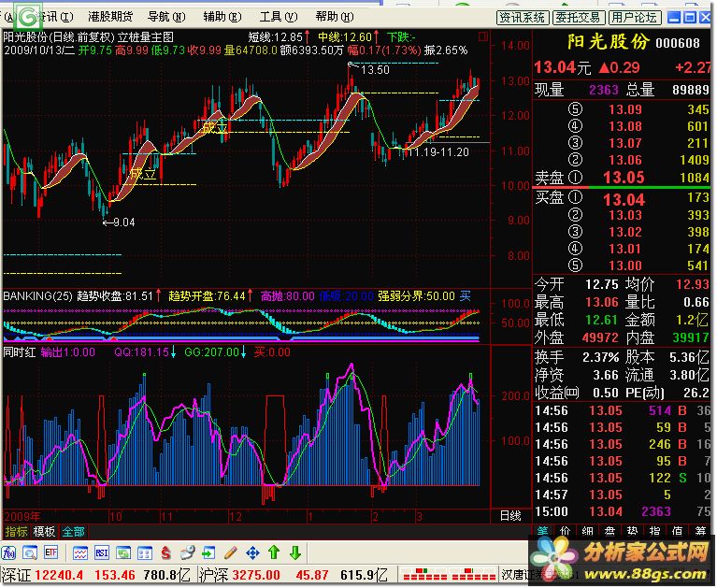Open the 港股期货 menu
The width and height of the screenshot is (717, 588).
110,17
